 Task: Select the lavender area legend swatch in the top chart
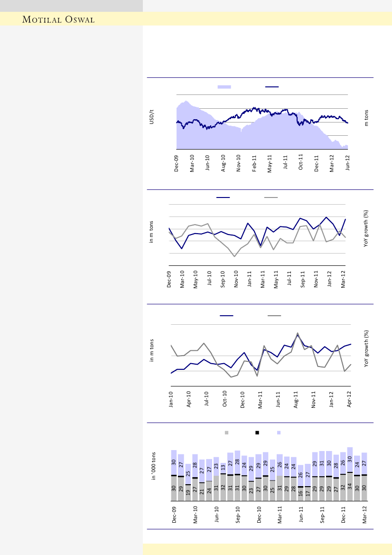click(224, 87)
